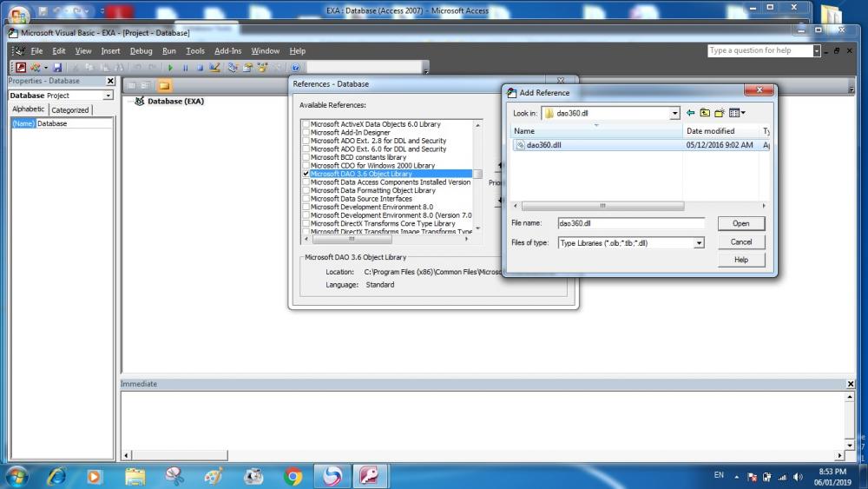868x489 pixels.
Task: Click the blue Visual Basic Help icon
Action: pyautogui.click(x=296, y=68)
